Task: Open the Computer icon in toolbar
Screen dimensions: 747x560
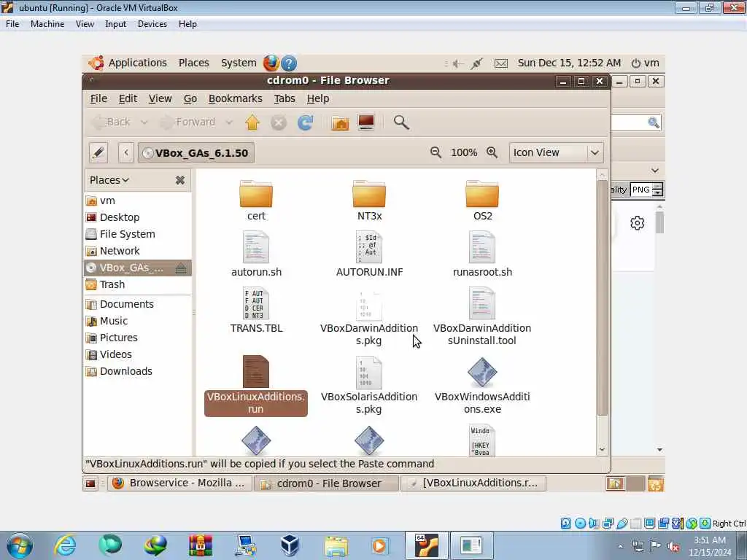Action: pos(366,122)
